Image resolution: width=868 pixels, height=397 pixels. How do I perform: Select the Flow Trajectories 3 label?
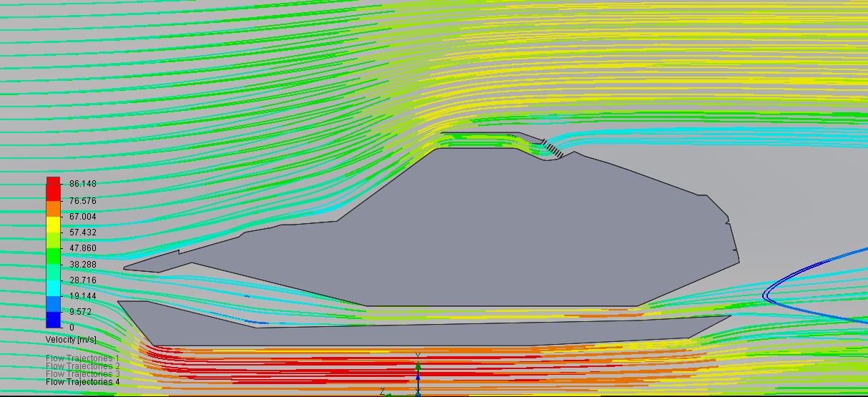click(82, 374)
